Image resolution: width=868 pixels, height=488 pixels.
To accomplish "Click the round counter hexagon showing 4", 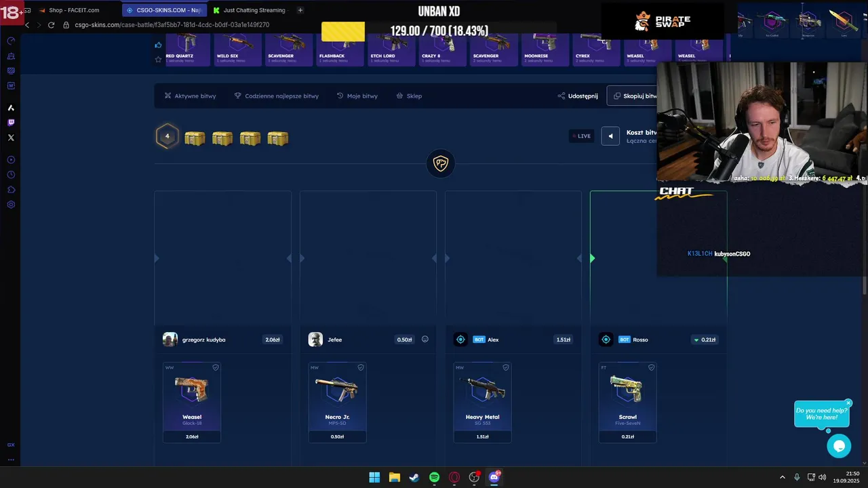I will point(167,136).
